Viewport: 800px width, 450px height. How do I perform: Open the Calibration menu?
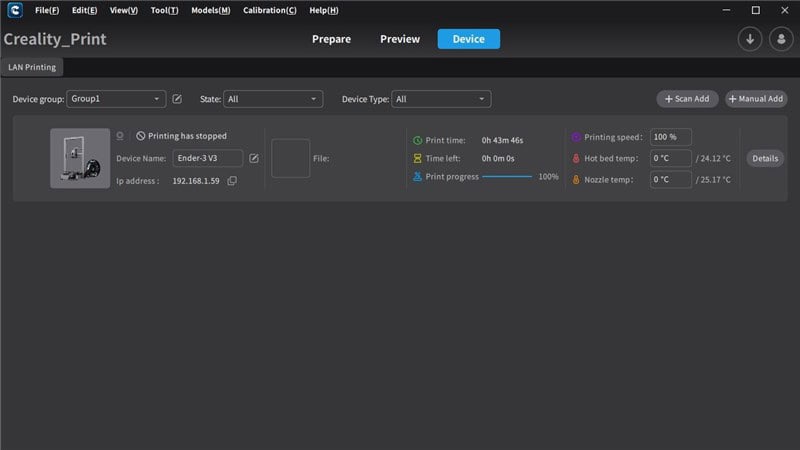tap(269, 10)
